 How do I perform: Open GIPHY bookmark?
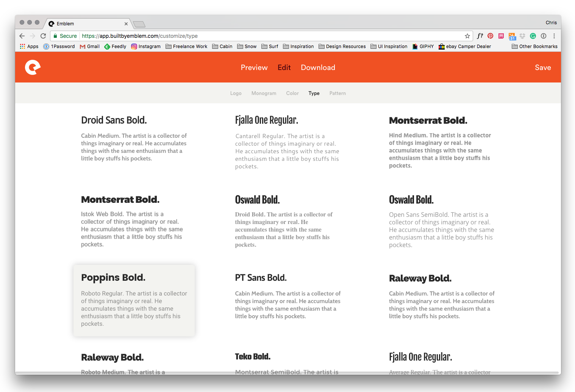coord(423,47)
